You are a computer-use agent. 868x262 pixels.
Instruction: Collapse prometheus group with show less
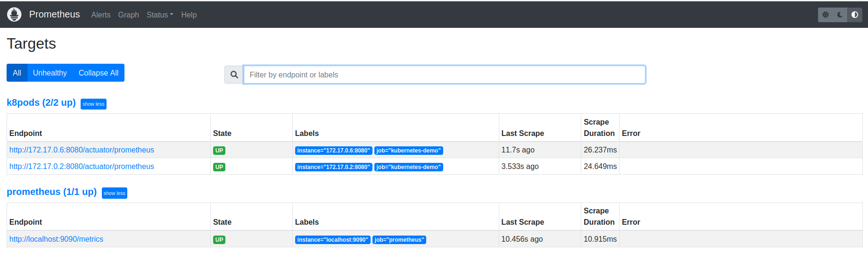115,193
